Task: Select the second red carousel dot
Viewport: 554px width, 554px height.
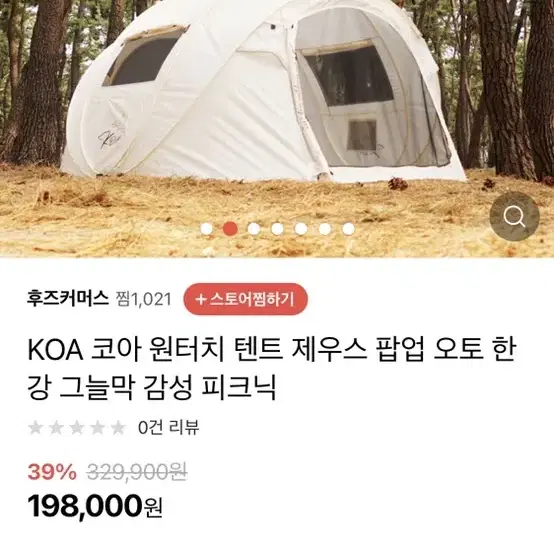Action: coord(230,229)
